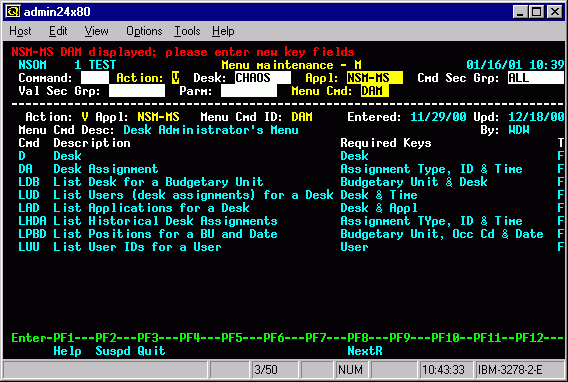Open the View menu
The height and width of the screenshot is (382, 568).
(96, 31)
